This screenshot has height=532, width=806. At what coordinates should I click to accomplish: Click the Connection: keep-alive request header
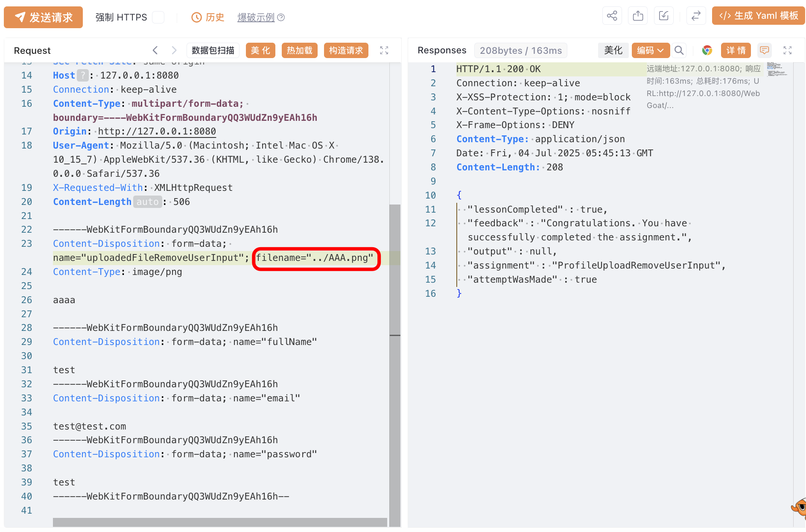tap(115, 90)
